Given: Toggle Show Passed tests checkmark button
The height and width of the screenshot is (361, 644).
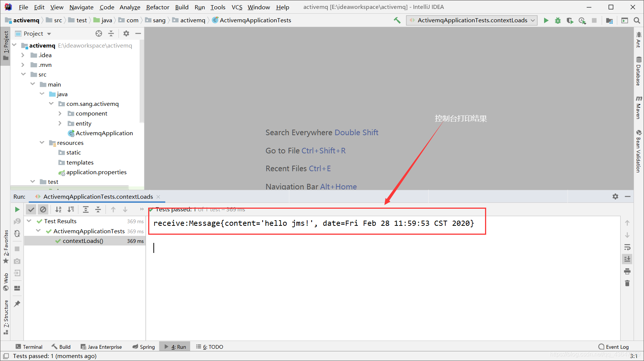Looking at the screenshot, I should (x=31, y=209).
